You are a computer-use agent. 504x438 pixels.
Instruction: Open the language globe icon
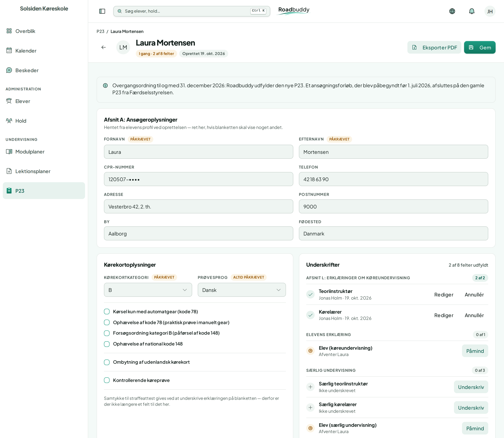click(x=452, y=11)
